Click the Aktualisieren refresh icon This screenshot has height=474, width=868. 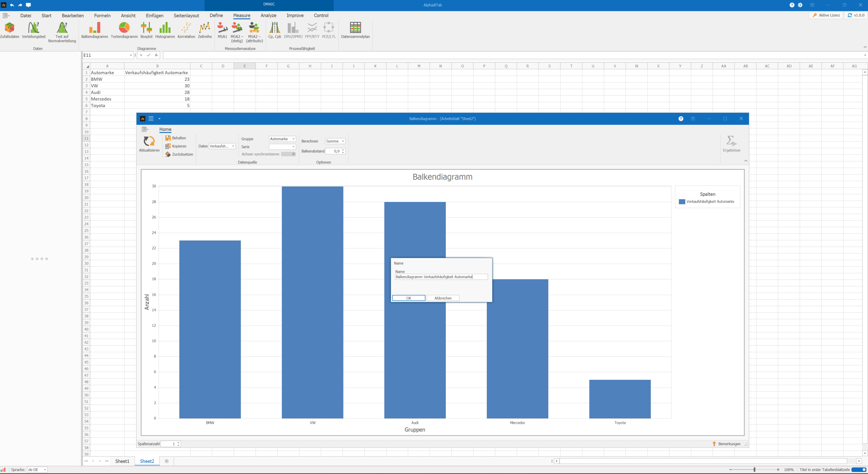click(x=149, y=141)
